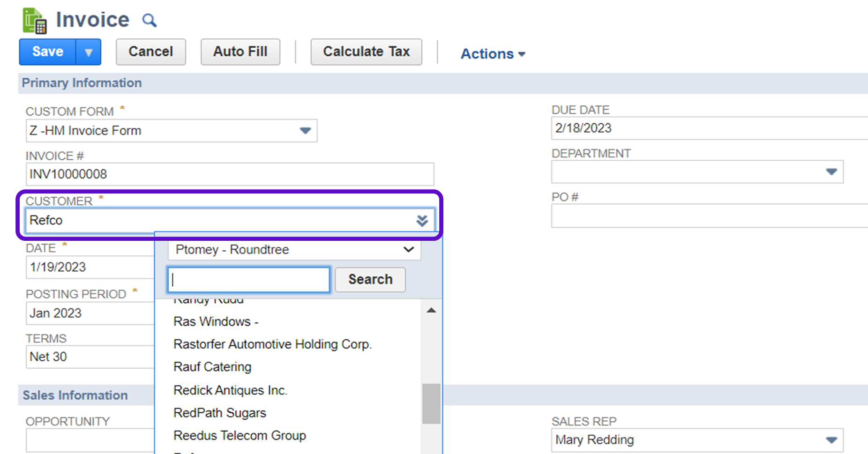Open the Sales Rep dropdown arrow
This screenshot has height=454, width=868.
click(831, 440)
